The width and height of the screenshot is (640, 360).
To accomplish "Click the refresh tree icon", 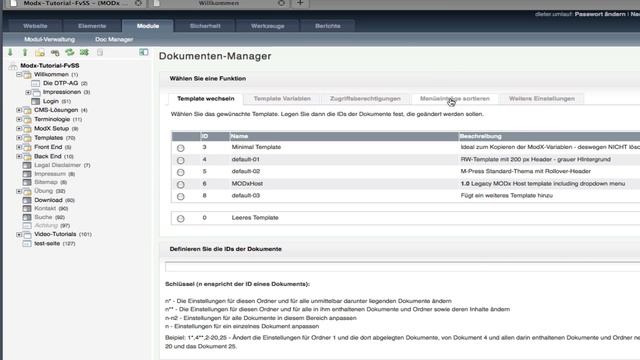I will (x=70, y=52).
